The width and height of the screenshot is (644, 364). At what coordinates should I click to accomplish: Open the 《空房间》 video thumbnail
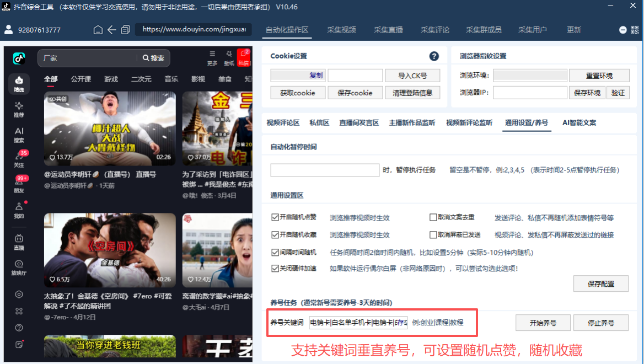click(x=110, y=250)
